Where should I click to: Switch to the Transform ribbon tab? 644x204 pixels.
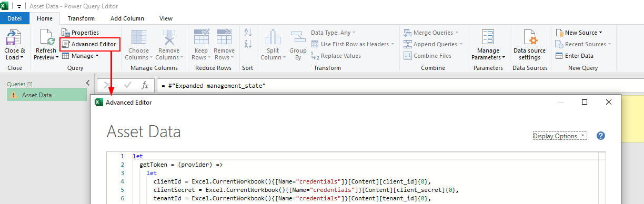point(81,18)
